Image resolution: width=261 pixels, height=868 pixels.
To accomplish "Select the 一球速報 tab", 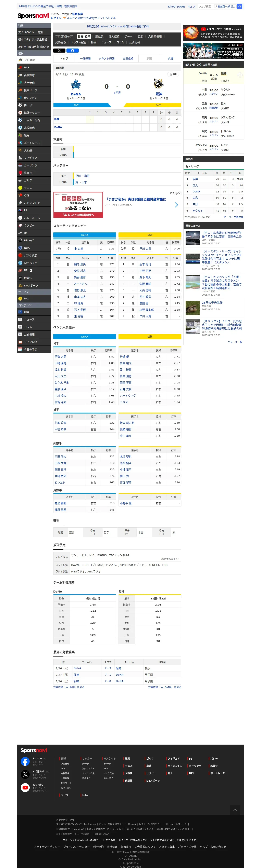I will 85,59.
